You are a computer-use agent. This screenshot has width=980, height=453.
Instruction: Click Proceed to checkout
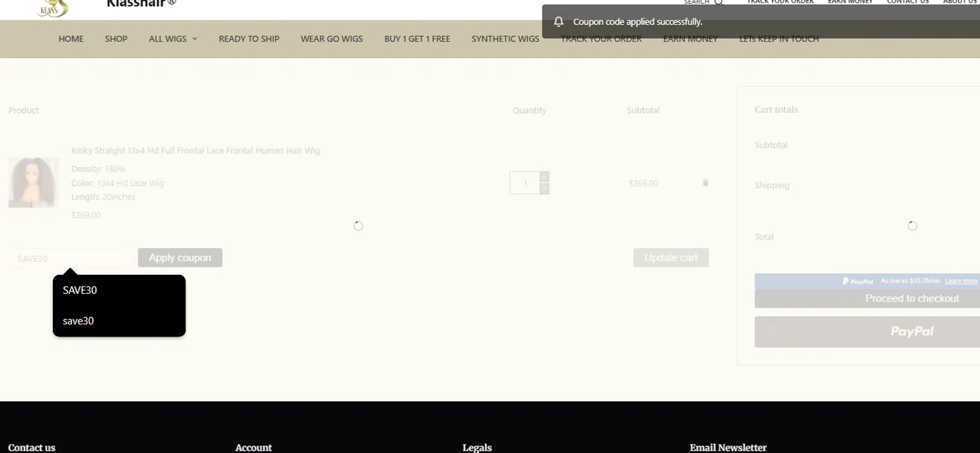tap(911, 298)
